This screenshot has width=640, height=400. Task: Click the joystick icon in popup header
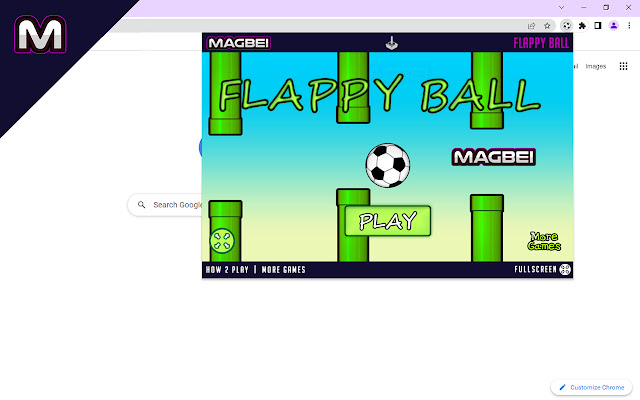(x=391, y=43)
